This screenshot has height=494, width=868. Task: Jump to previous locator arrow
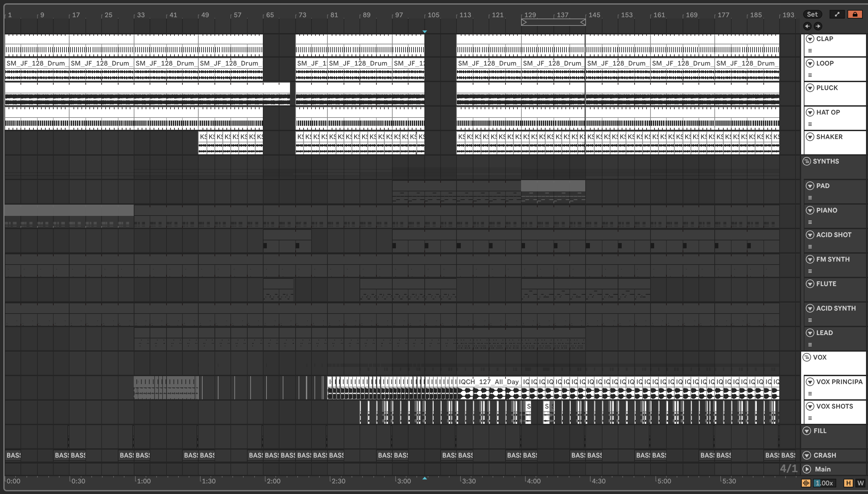click(x=807, y=26)
